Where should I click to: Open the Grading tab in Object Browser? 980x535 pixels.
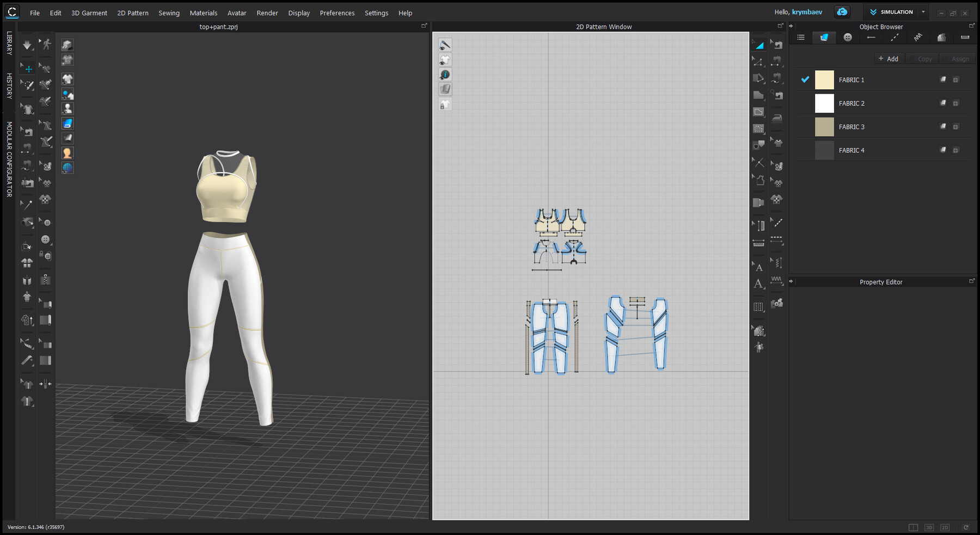coord(941,38)
